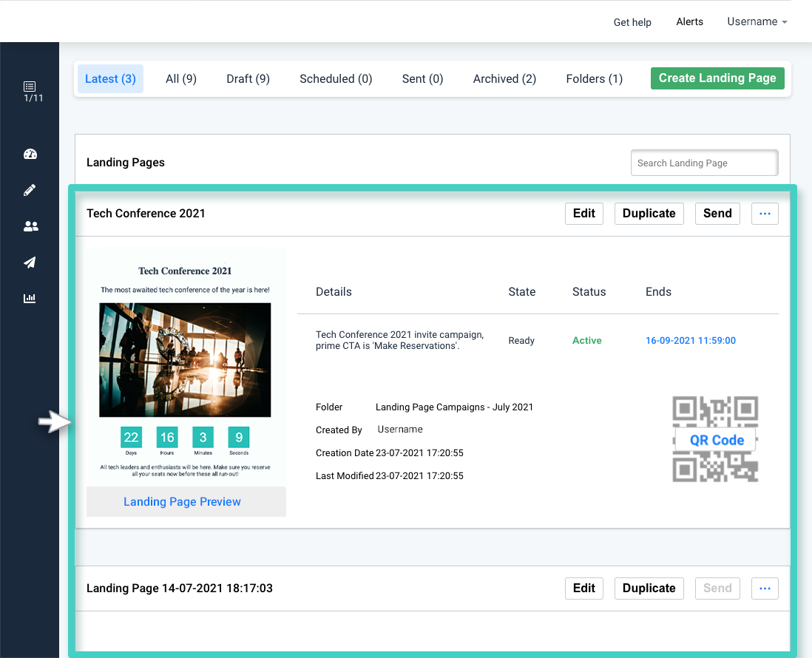Image resolution: width=812 pixels, height=658 pixels.
Task: Click the Ends column header
Action: 658,292
